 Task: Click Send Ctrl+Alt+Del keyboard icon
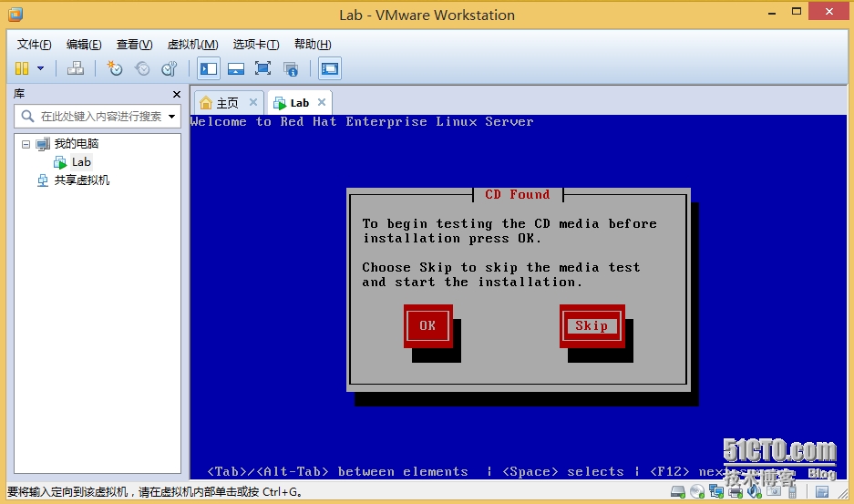[75, 68]
